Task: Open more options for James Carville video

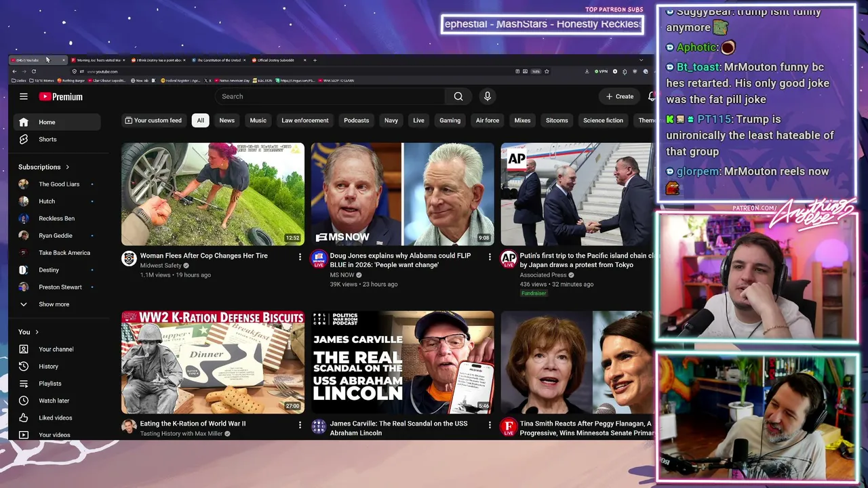Action: click(x=490, y=425)
